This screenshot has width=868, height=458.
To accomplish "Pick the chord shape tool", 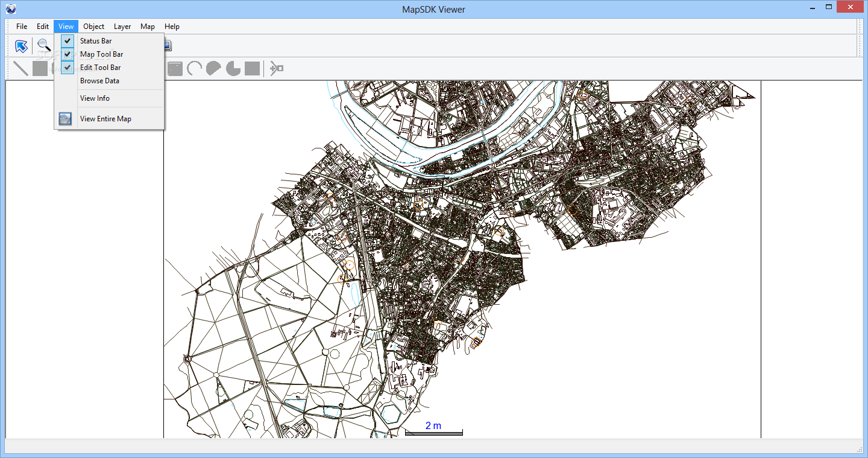I will (x=214, y=68).
